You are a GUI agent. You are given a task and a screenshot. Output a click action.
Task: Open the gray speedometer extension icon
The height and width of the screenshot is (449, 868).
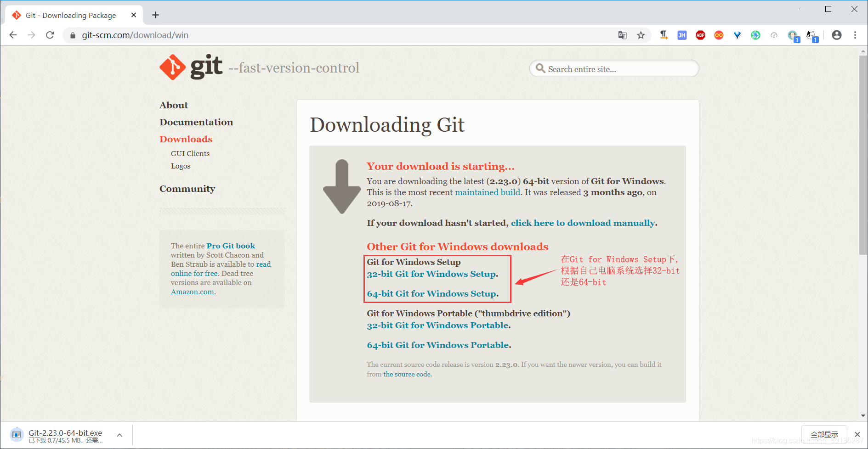tap(774, 35)
